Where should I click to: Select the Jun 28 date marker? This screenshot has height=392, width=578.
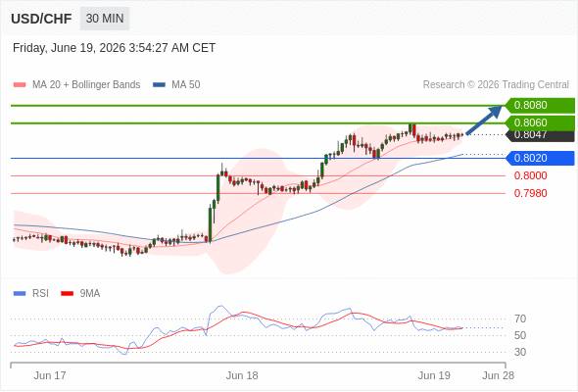tap(498, 375)
